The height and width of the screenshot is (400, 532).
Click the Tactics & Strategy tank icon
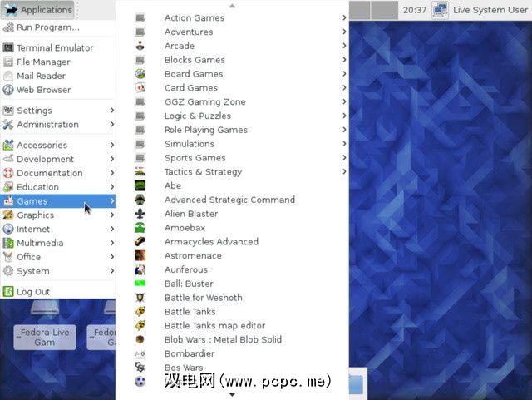coord(140,172)
